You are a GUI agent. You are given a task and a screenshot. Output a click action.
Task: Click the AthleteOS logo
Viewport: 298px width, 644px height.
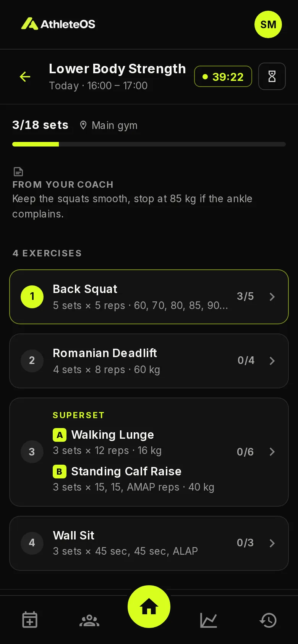click(x=58, y=24)
